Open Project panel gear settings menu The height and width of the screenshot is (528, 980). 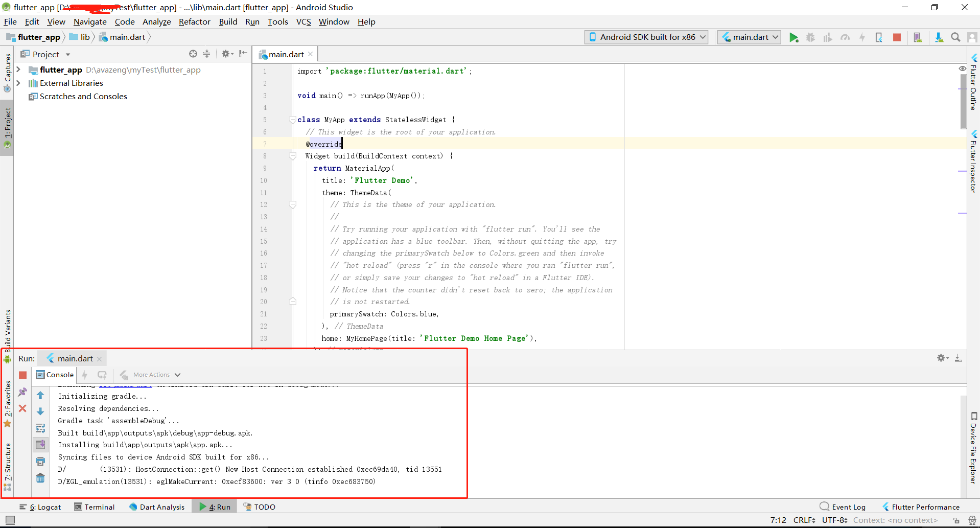point(227,54)
